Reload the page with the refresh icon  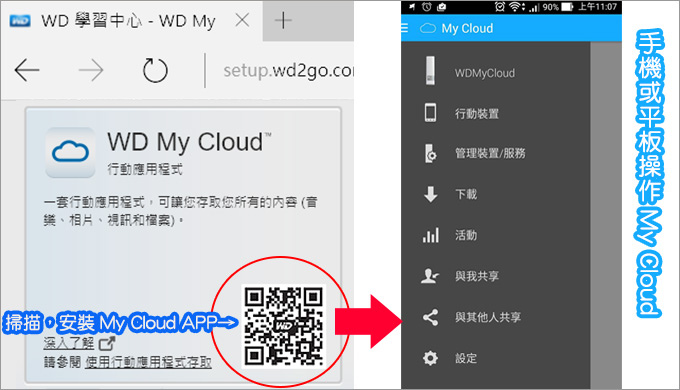click(155, 70)
